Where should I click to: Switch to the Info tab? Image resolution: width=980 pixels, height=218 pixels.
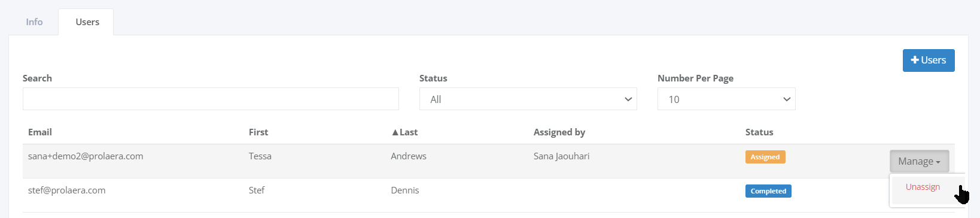tap(34, 22)
